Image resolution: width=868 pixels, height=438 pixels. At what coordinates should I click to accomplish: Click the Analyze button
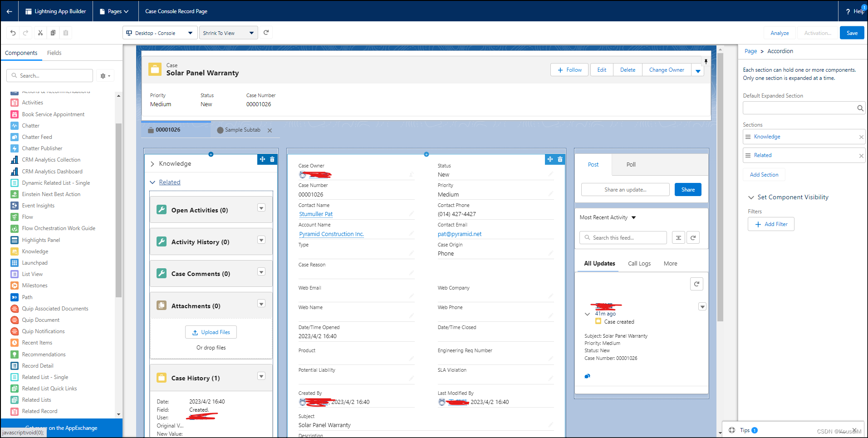pyautogui.click(x=780, y=33)
